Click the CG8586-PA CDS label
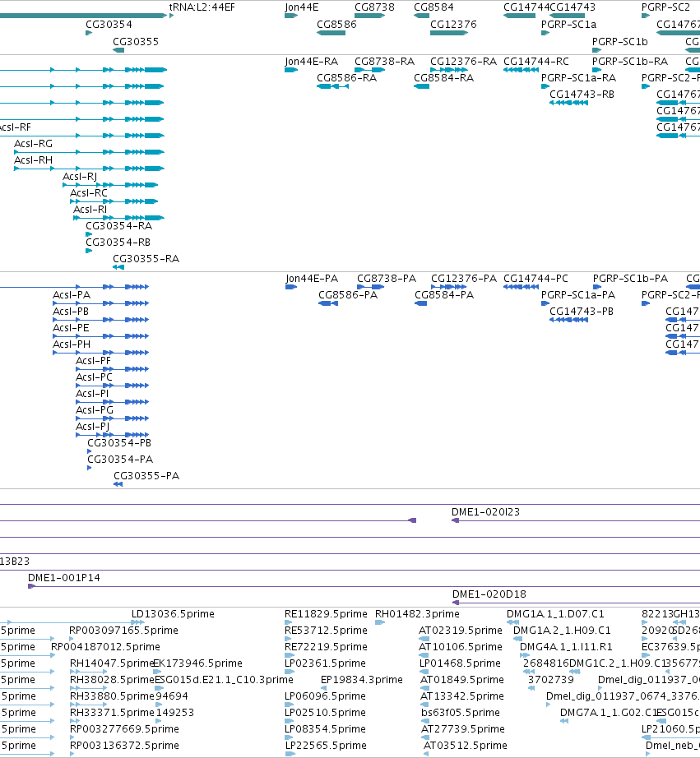Image resolution: width=700 pixels, height=758 pixels. pos(347,295)
